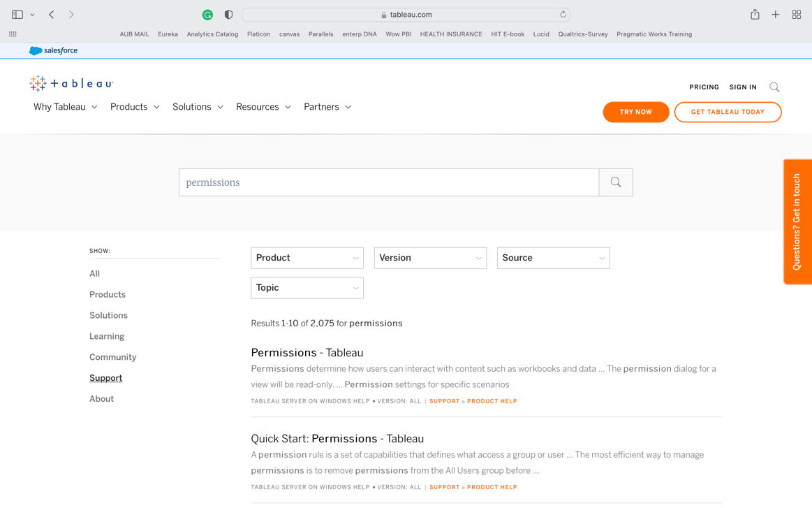Open the Product filter dropdown
This screenshot has height=508, width=812.
point(307,258)
